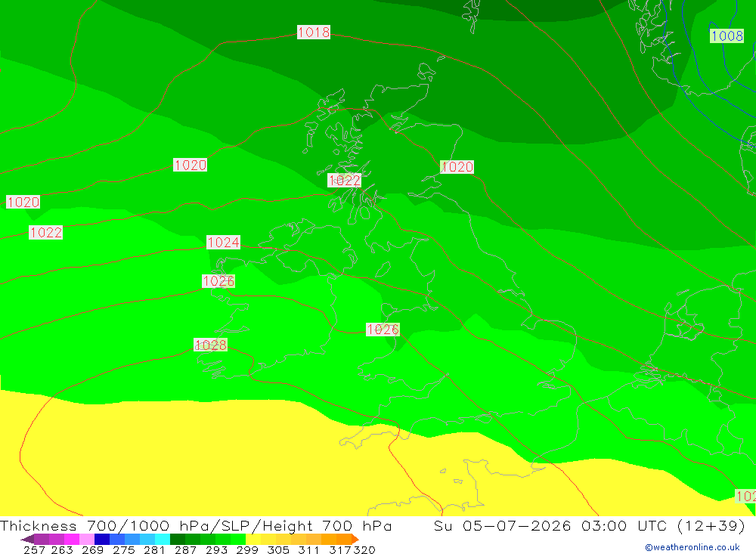Click the 1018 isobar label

[314, 32]
